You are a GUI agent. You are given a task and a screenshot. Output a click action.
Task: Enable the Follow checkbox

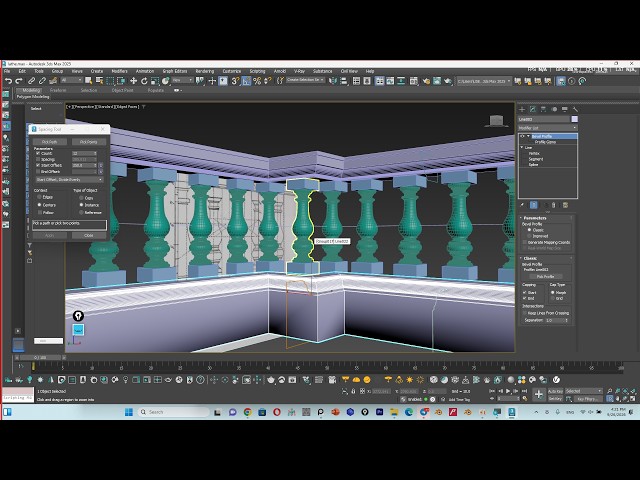click(40, 213)
